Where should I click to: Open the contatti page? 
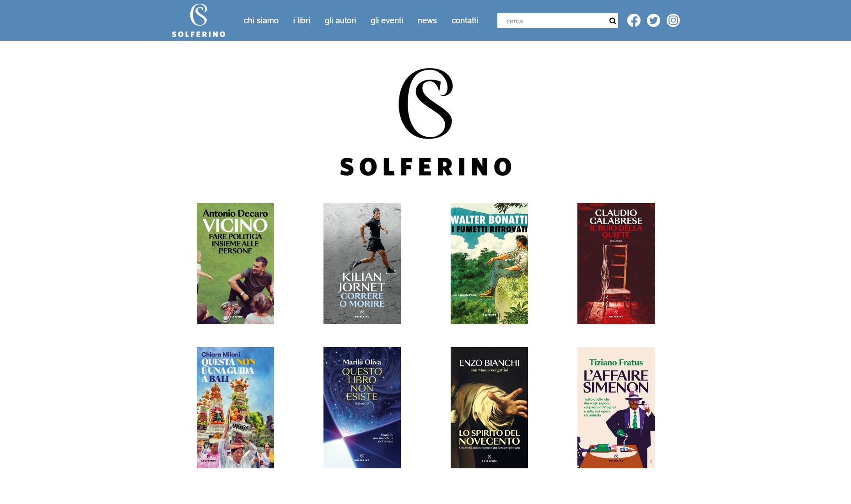(x=465, y=21)
